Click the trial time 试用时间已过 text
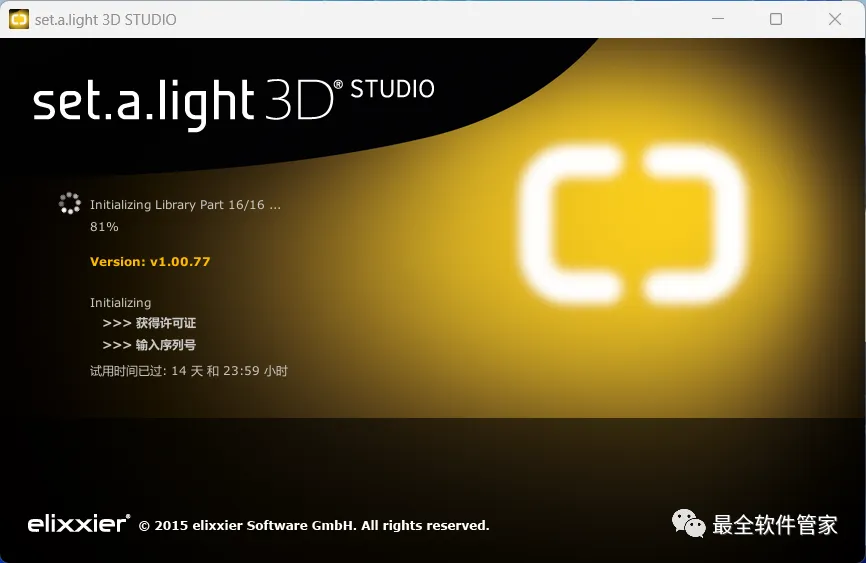Screen dimensions: 866x563 [189, 371]
